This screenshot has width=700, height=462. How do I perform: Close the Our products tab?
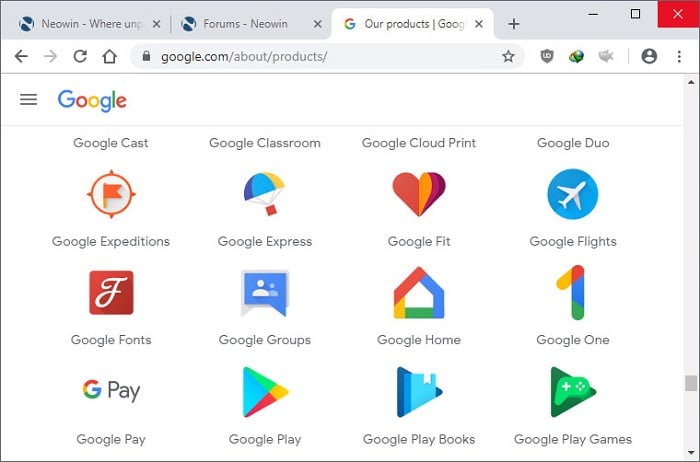pos(479,24)
